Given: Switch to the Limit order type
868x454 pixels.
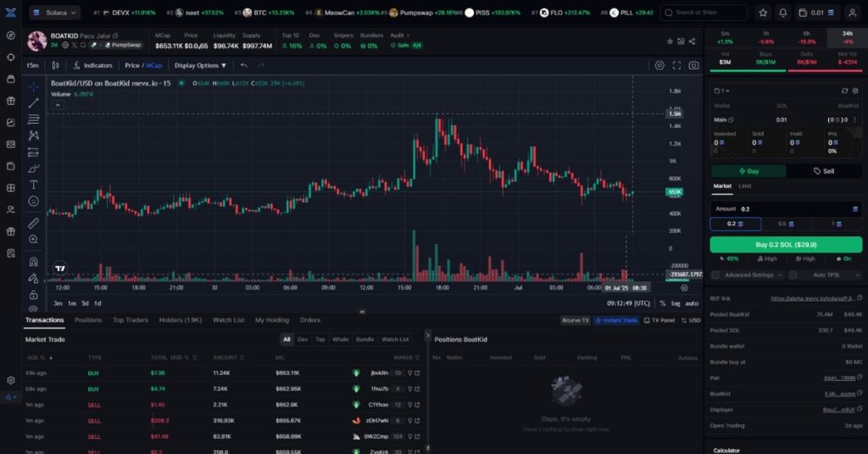Looking at the screenshot, I should click(x=744, y=186).
